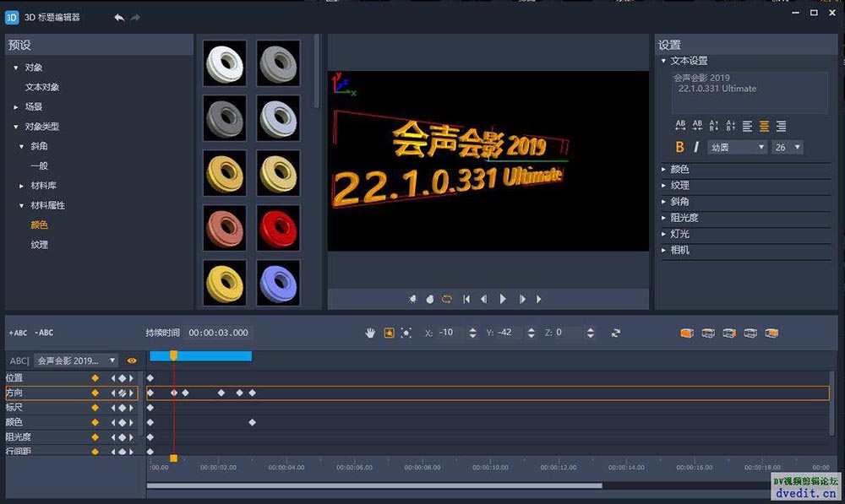This screenshot has height=504, width=845.
Task: Decrease character spacing with AB shrink icon
Action: tap(697, 126)
